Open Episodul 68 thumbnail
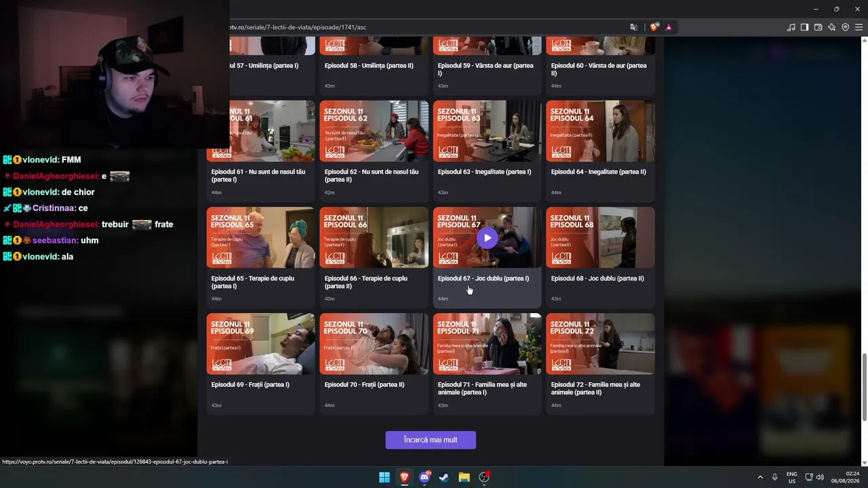 pyautogui.click(x=600, y=238)
